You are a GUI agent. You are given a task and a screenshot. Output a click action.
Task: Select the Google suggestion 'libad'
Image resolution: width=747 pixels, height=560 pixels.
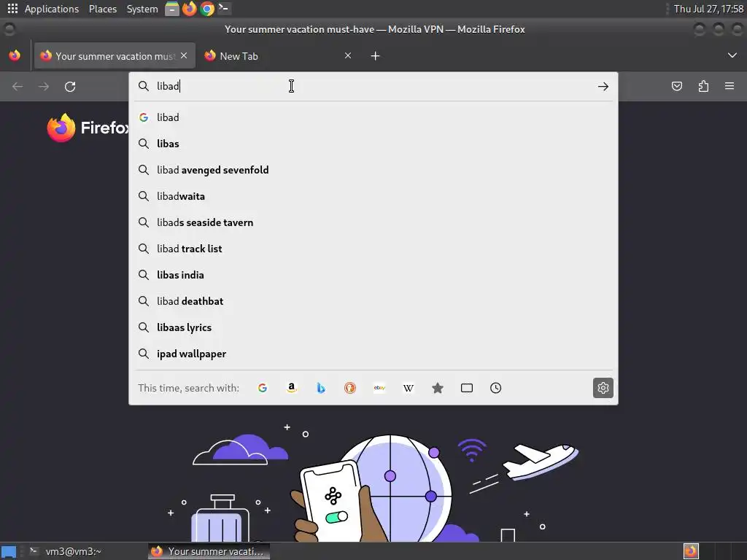[x=373, y=117]
